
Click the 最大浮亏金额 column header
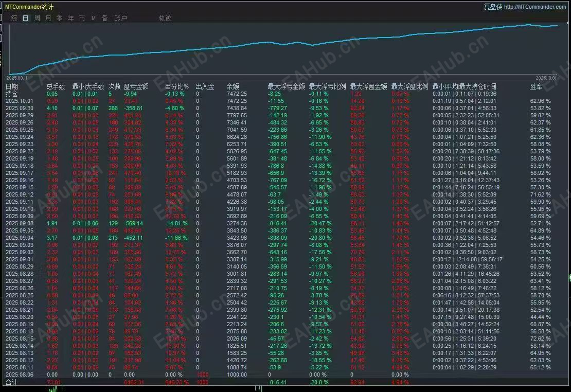point(286,87)
